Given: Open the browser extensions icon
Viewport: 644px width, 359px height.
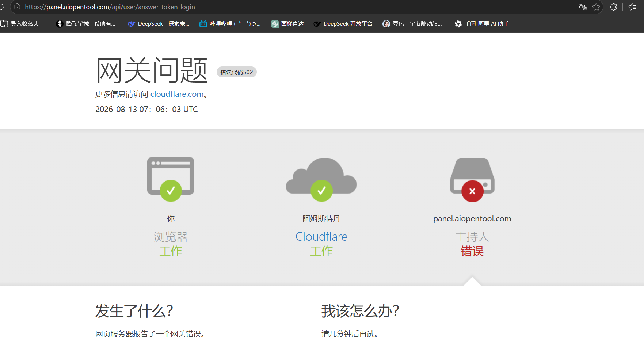Looking at the screenshot, I should point(614,7).
